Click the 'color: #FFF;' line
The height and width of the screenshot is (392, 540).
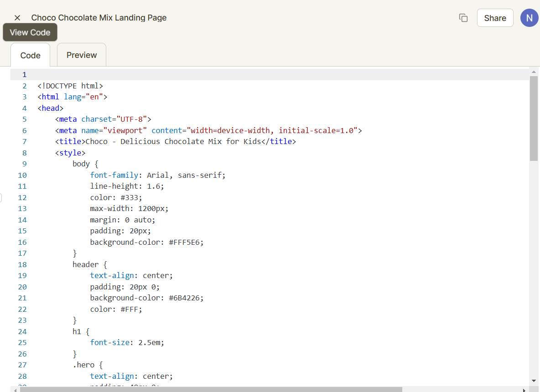pos(116,309)
